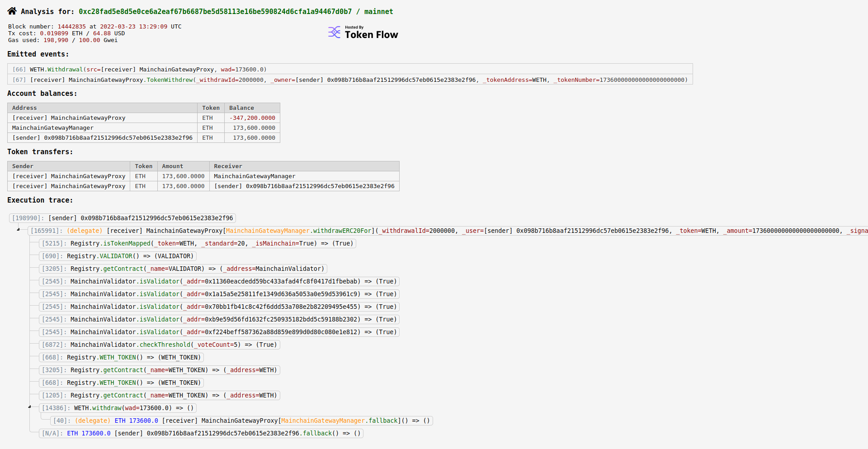Screen dimensions: 868x449
Task: Click isValidator row for address 0xb9e59d56fd16
Action: (219, 319)
